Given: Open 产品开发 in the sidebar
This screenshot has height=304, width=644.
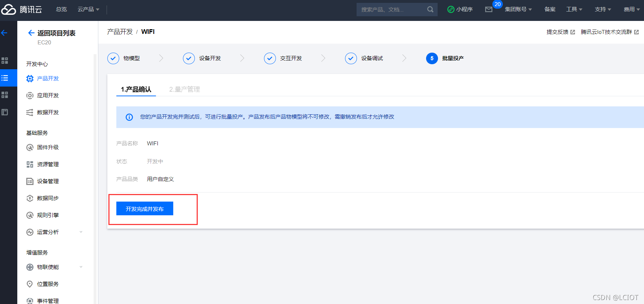Looking at the screenshot, I should click(48, 79).
